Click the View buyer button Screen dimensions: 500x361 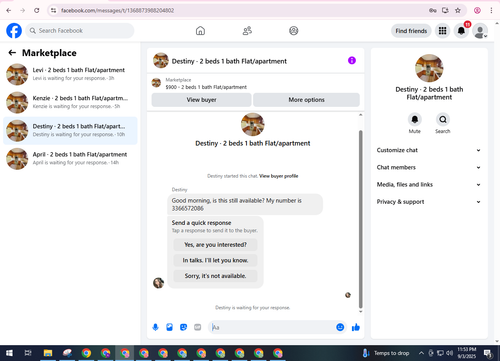201,100
